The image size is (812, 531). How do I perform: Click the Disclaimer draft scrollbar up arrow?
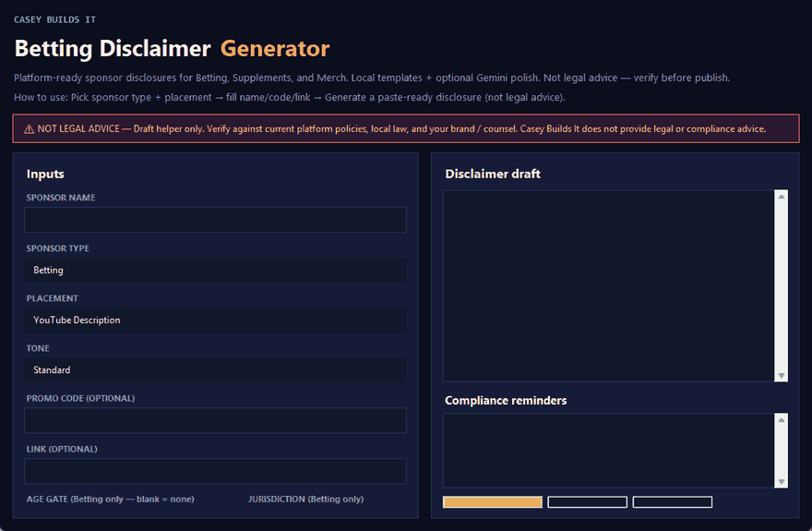coord(781,197)
